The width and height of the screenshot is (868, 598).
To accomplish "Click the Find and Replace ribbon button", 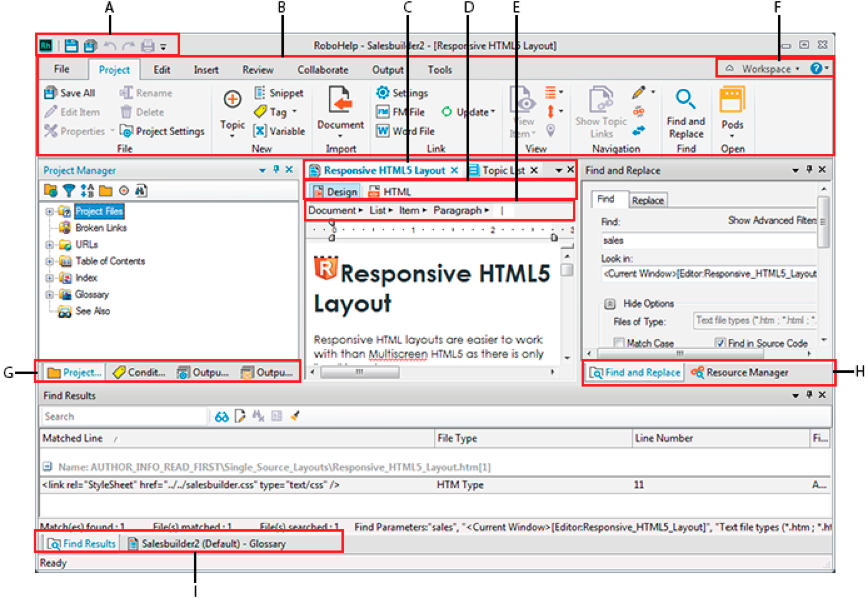I will [x=685, y=113].
